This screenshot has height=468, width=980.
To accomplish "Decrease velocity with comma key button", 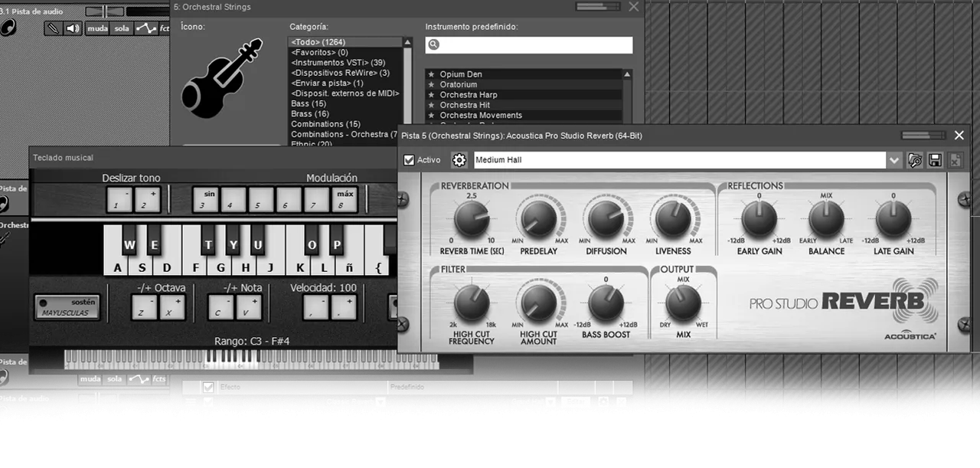I will tap(315, 308).
